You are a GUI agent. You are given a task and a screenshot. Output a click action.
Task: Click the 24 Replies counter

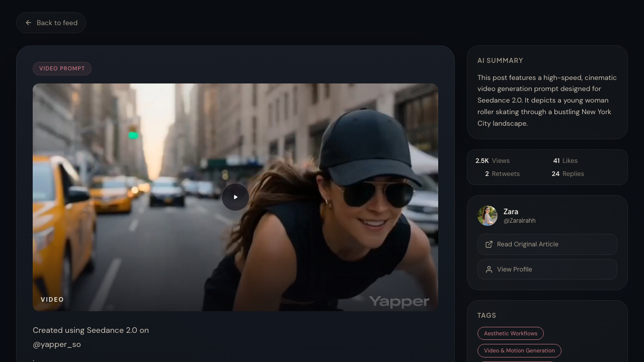coord(568,173)
